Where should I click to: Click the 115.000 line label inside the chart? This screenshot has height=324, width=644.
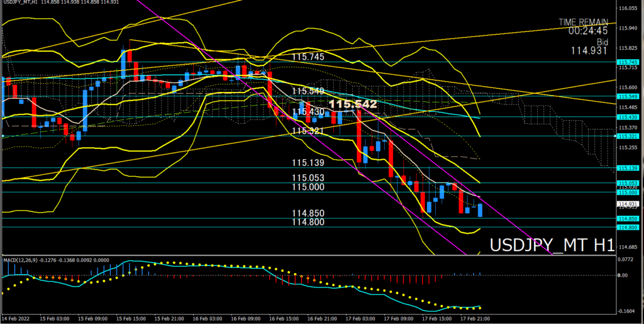pos(308,187)
